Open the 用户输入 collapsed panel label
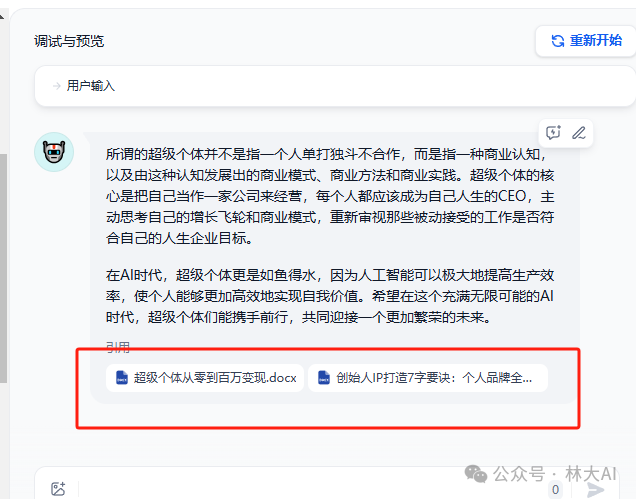This screenshot has width=636, height=499. pyautogui.click(x=91, y=86)
